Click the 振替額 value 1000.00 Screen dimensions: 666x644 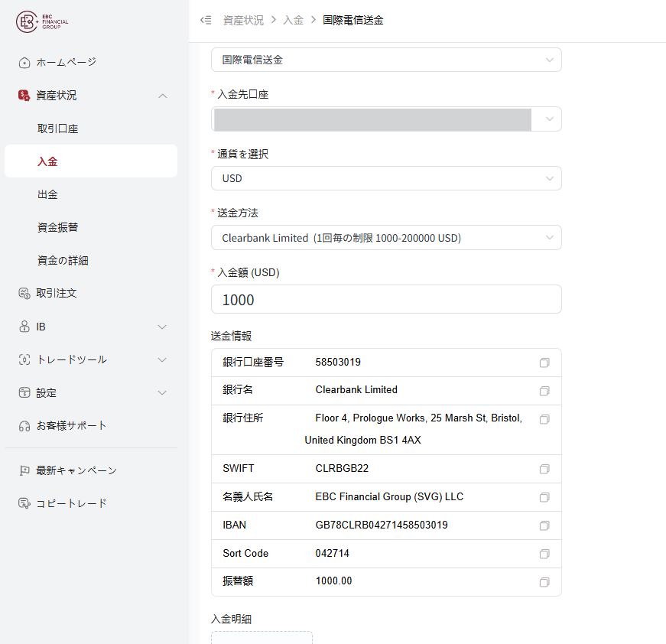(x=333, y=581)
